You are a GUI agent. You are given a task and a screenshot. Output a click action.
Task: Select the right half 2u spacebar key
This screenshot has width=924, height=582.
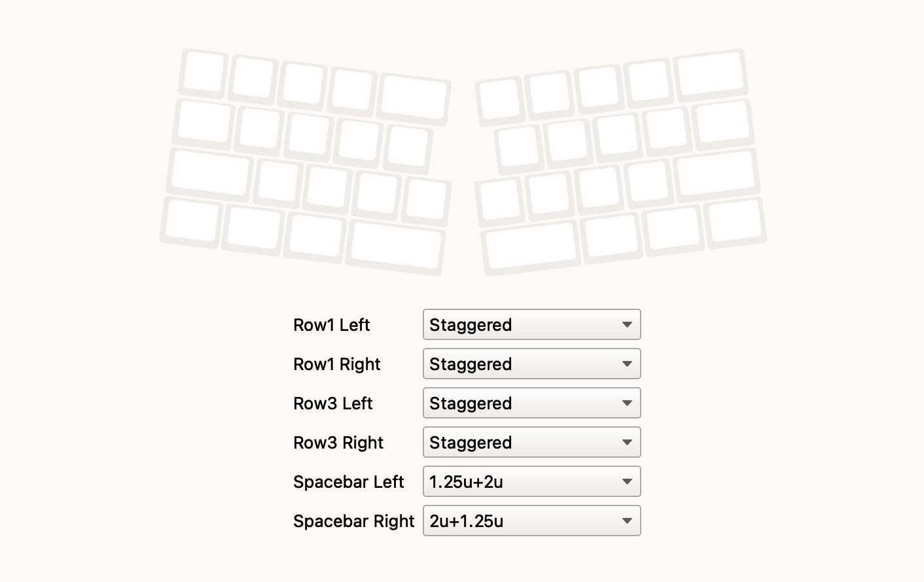[531, 247]
